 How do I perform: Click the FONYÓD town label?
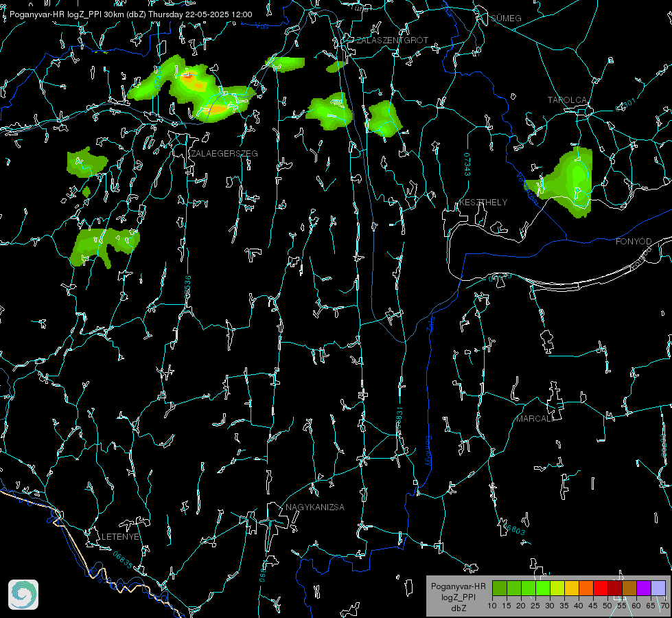coord(634,242)
